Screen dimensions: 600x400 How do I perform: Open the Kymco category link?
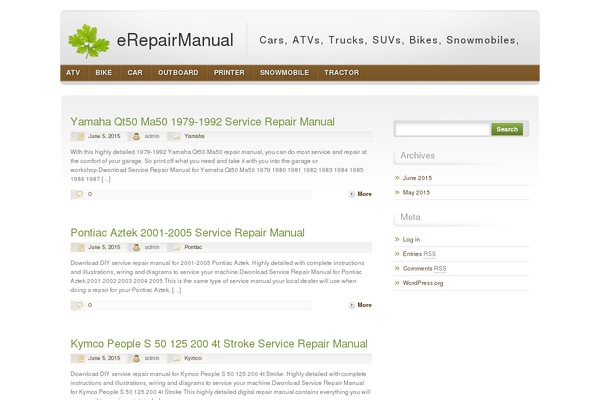click(x=193, y=358)
